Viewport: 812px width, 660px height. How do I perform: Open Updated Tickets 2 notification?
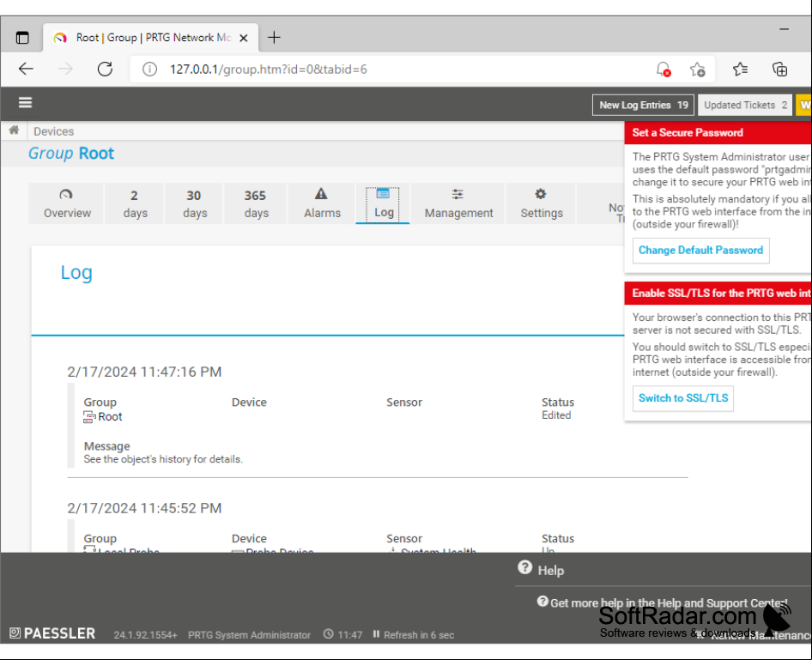click(745, 105)
